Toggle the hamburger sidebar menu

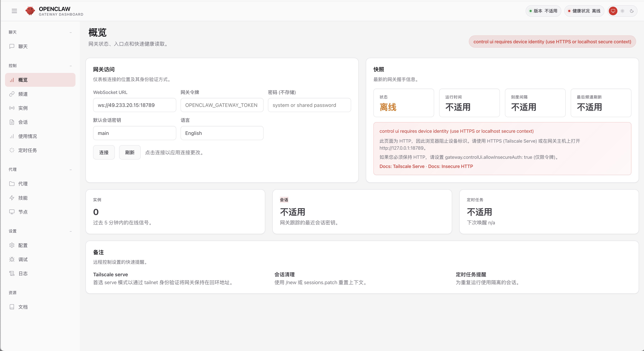pyautogui.click(x=14, y=11)
